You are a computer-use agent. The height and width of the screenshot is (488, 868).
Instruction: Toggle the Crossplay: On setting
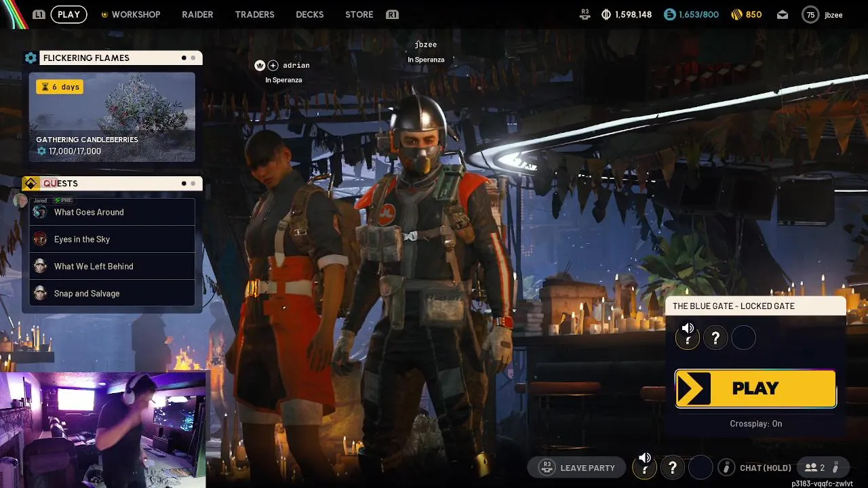(756, 424)
